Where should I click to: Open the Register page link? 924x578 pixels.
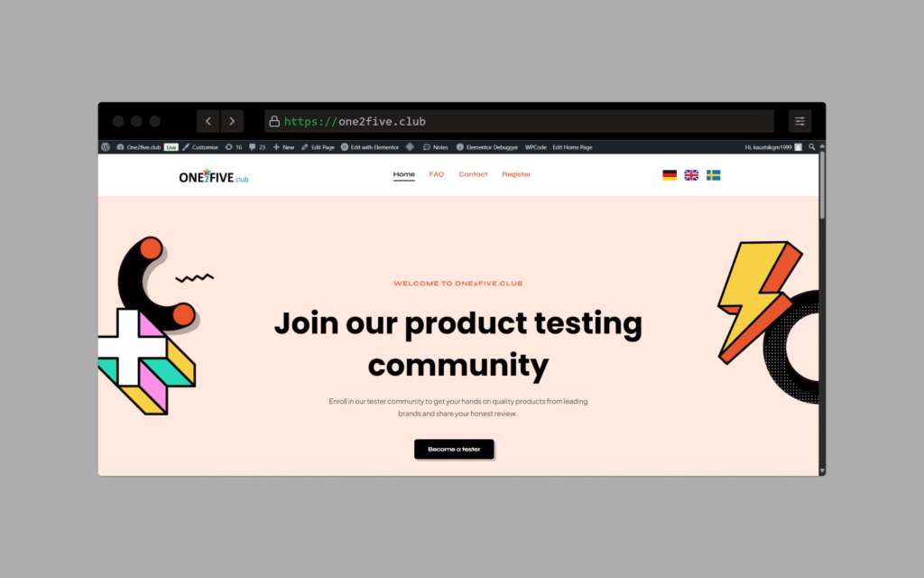[516, 174]
